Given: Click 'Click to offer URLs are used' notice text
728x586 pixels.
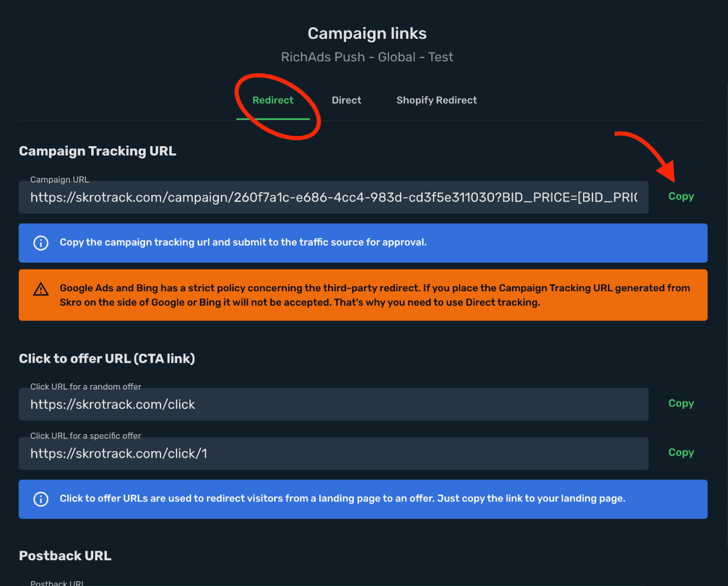Looking at the screenshot, I should pyautogui.click(x=343, y=499).
